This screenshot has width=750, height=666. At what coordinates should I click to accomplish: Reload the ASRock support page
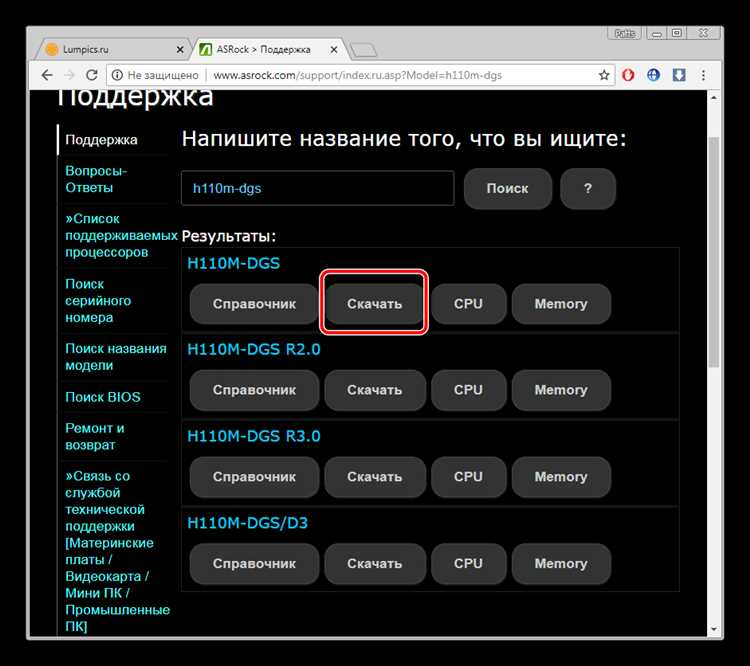tap(92, 75)
